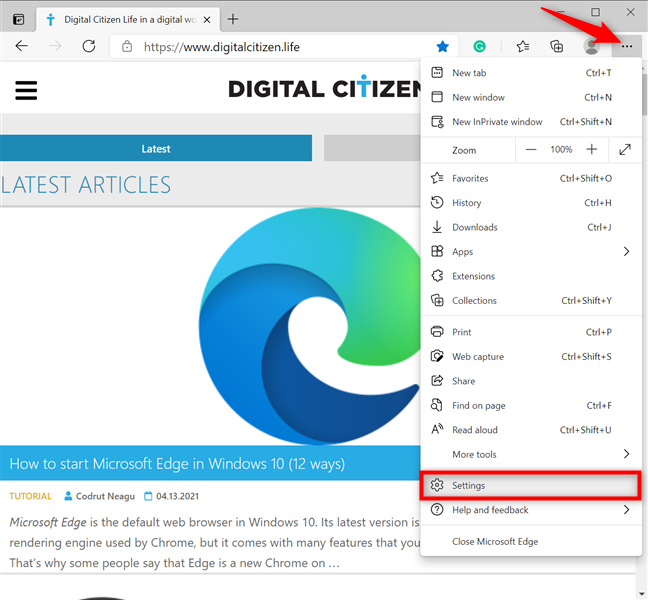This screenshot has width=648, height=600.
Task: Click the address bar URL
Action: click(222, 47)
